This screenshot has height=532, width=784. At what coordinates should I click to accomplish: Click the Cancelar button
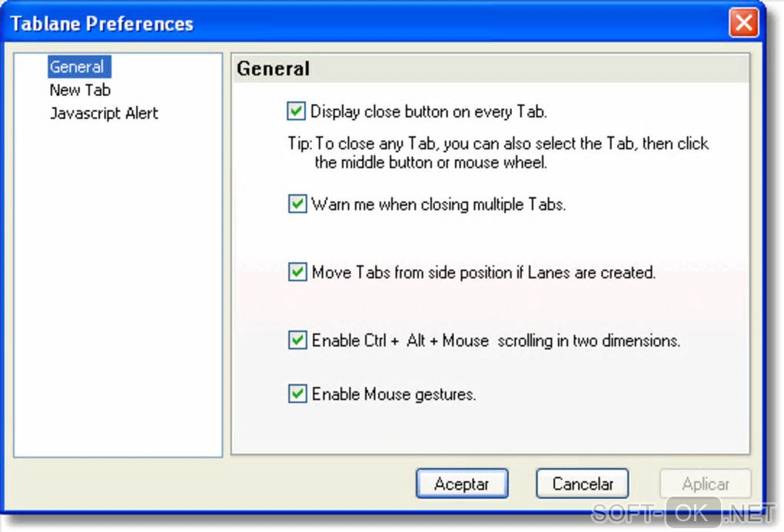tap(582, 484)
